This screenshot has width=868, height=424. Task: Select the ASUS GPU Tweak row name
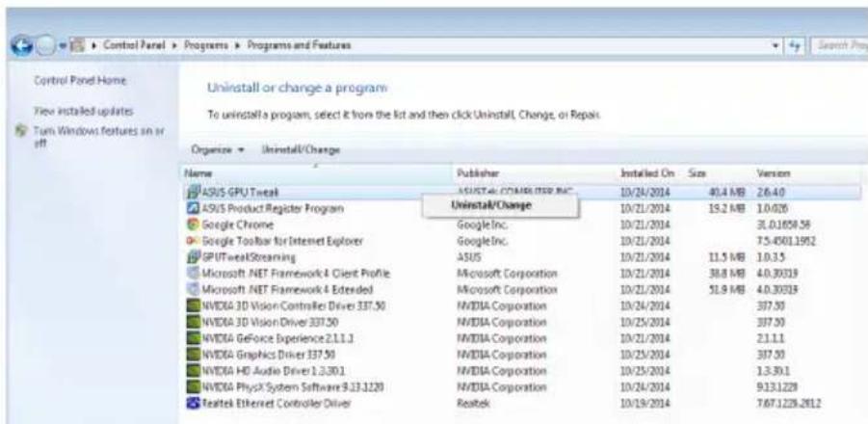(x=240, y=192)
